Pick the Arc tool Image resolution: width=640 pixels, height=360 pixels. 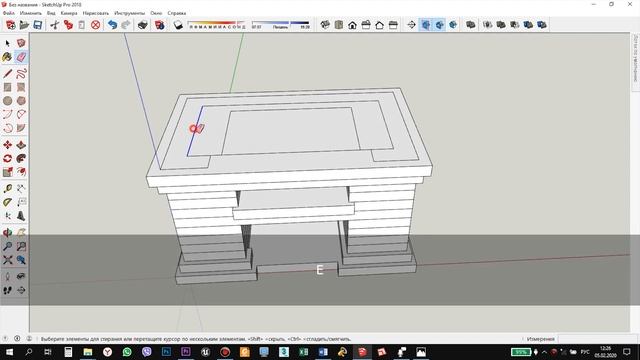pos(7,114)
